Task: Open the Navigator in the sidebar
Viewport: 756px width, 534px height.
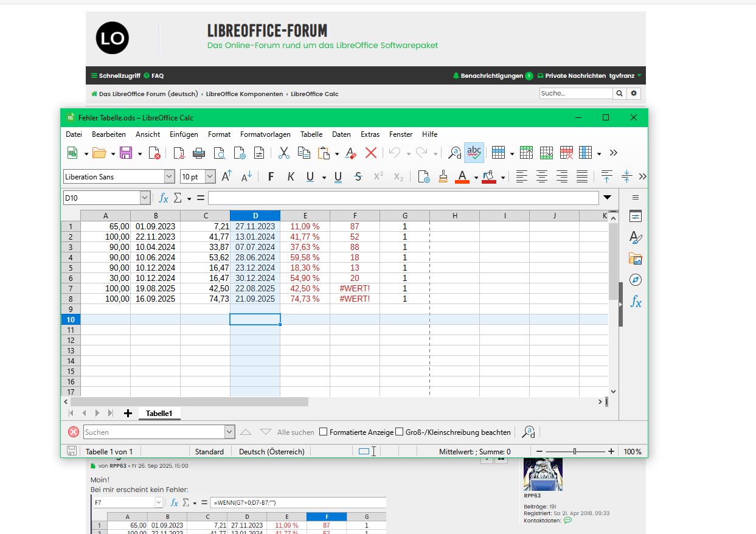Action: (x=636, y=280)
